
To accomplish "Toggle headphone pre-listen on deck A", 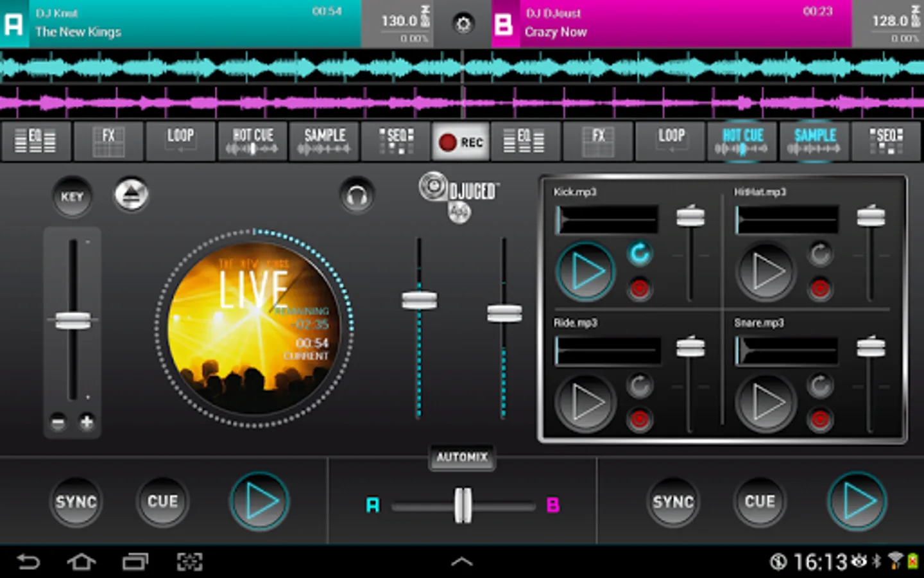I will (357, 195).
